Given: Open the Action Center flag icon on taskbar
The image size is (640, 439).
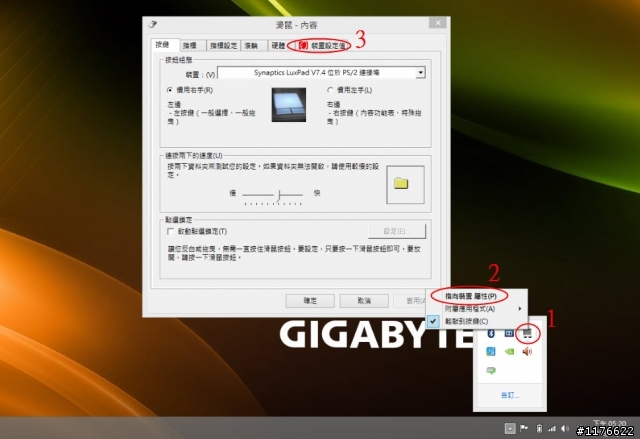Looking at the screenshot, I should [x=524, y=428].
